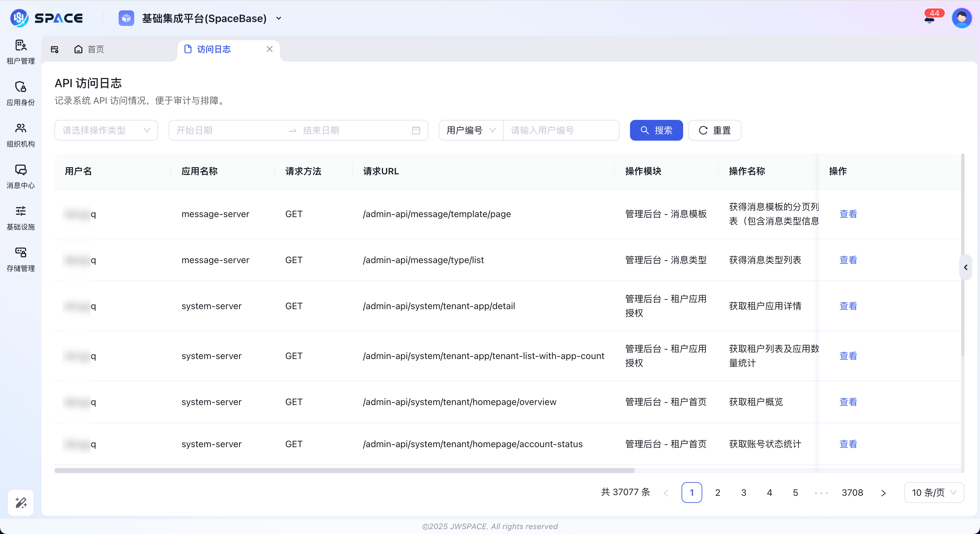The image size is (980, 534).
Task: View details of the /admin-api/message/type/list log
Action: (x=848, y=260)
